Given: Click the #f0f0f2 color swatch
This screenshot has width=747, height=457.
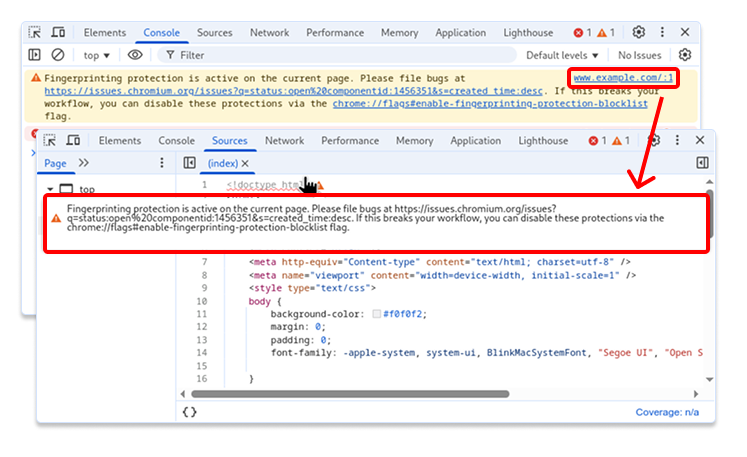Looking at the screenshot, I should tap(376, 314).
